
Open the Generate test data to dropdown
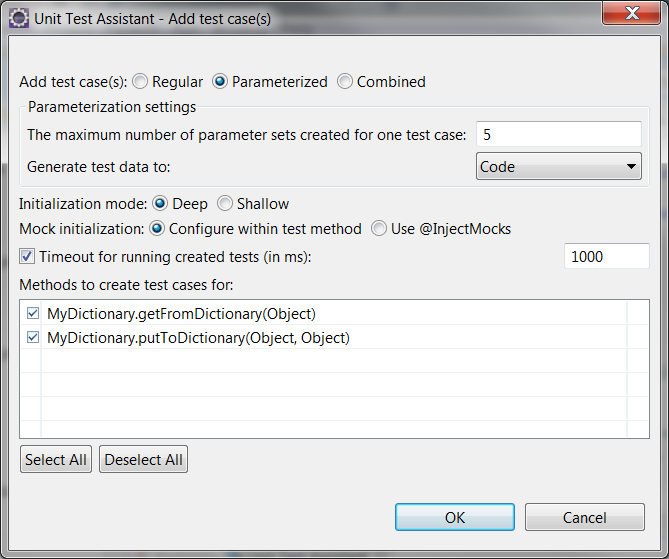tap(558, 166)
